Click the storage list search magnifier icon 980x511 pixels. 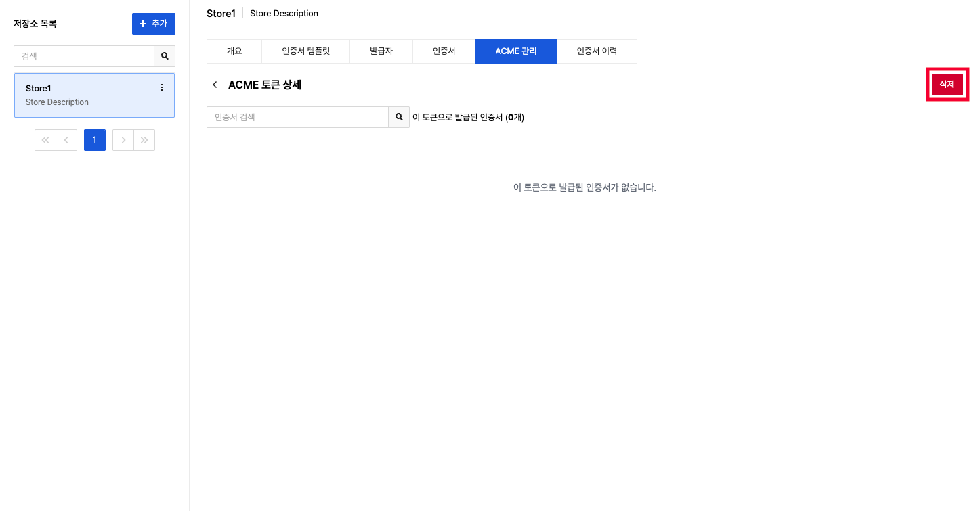coord(165,56)
